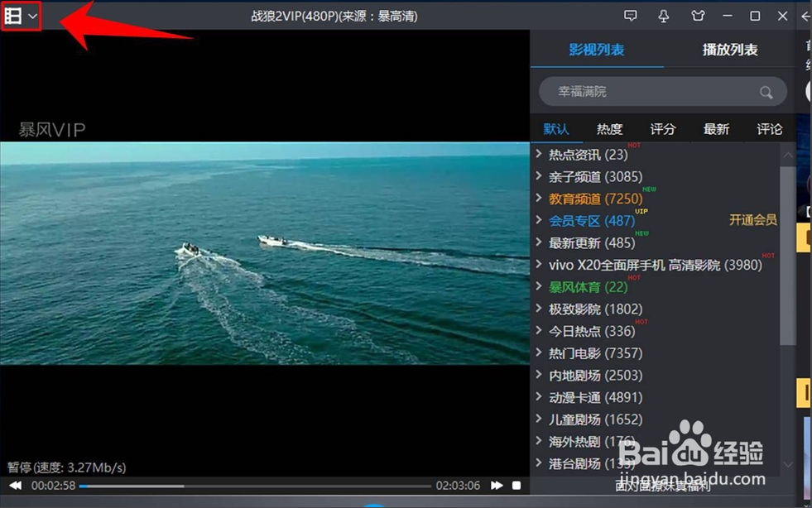Image resolution: width=812 pixels, height=508 pixels.
Task: Expand the 最新更新 (485) category arrow
Action: 539,242
